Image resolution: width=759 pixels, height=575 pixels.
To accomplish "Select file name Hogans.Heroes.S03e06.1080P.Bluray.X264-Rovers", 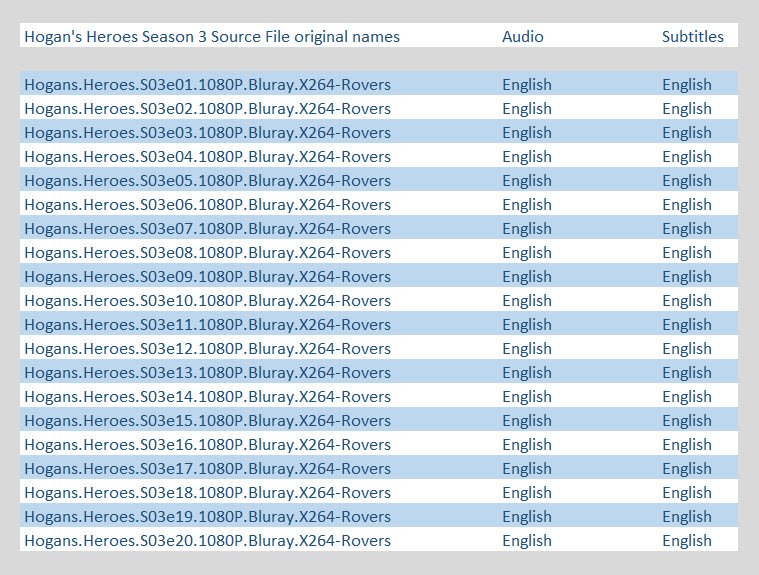I will point(208,205).
